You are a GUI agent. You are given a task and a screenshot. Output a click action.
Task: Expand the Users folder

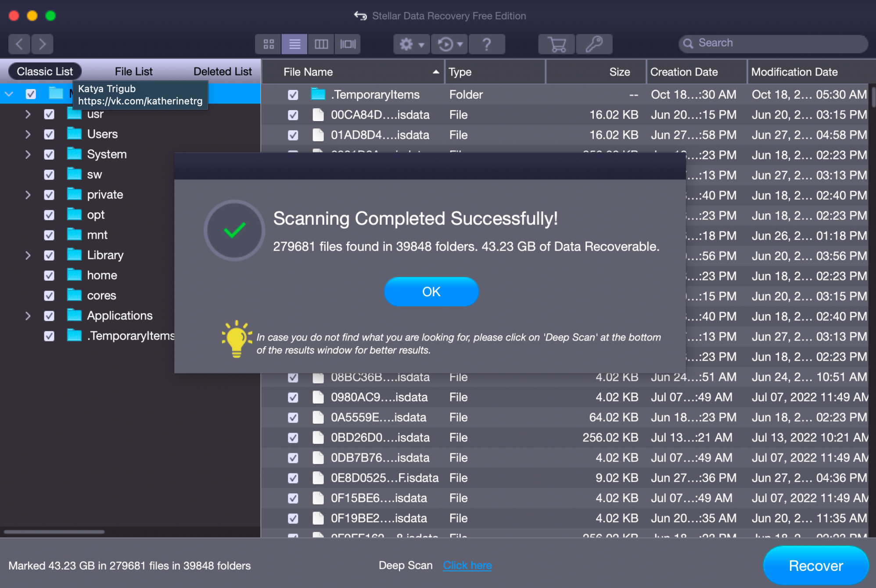pos(28,134)
